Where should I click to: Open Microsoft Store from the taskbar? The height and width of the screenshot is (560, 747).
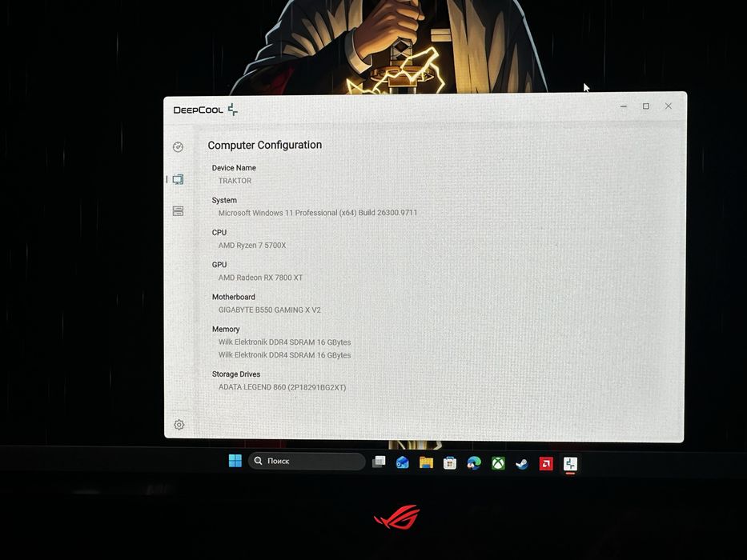pos(450,463)
